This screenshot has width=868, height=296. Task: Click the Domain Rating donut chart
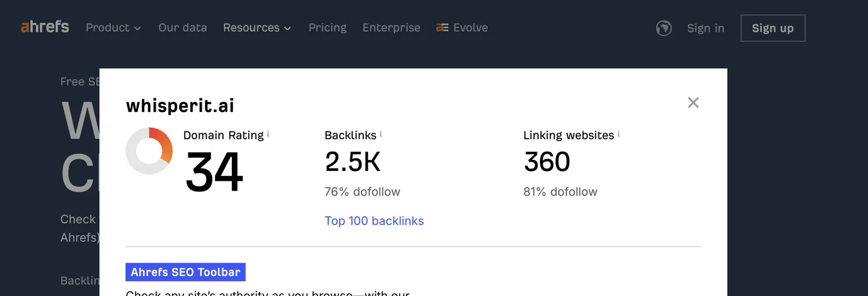pyautogui.click(x=149, y=151)
